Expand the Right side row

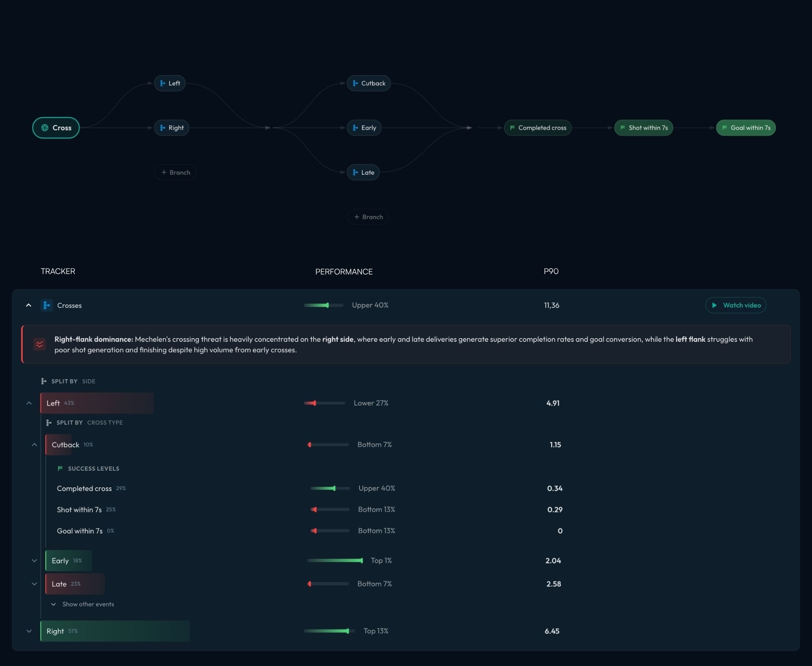29,631
